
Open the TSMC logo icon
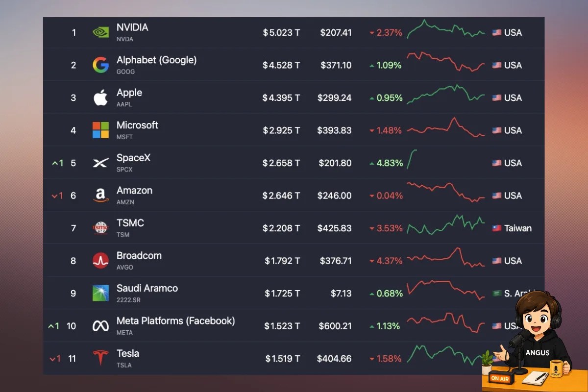point(100,228)
